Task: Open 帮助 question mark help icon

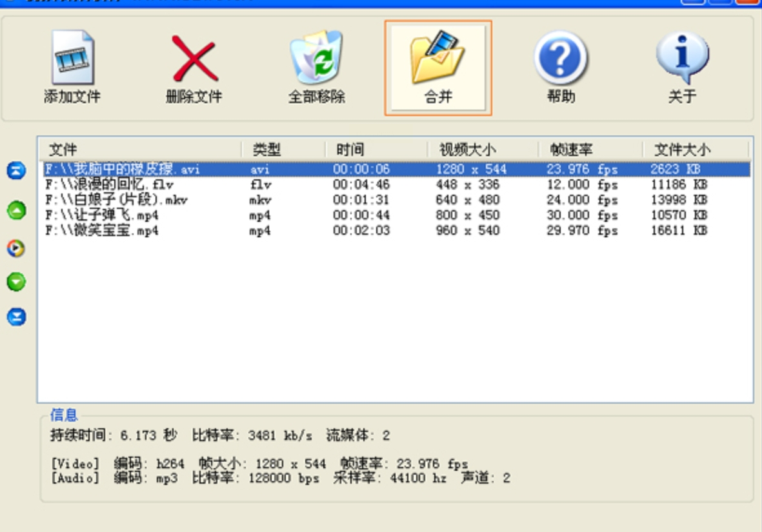Action: (x=561, y=57)
